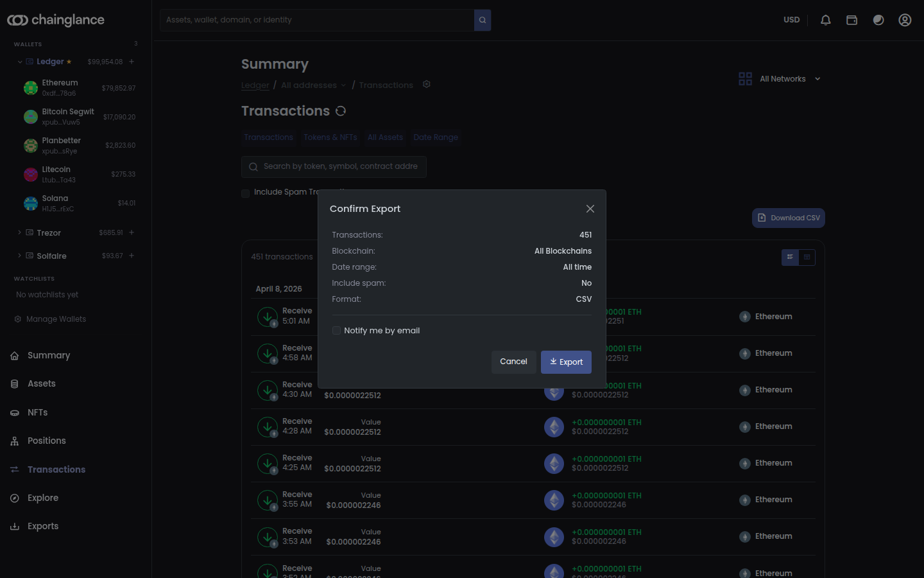This screenshot has height=578, width=924.
Task: Click the Download CSV button
Action: [789, 218]
